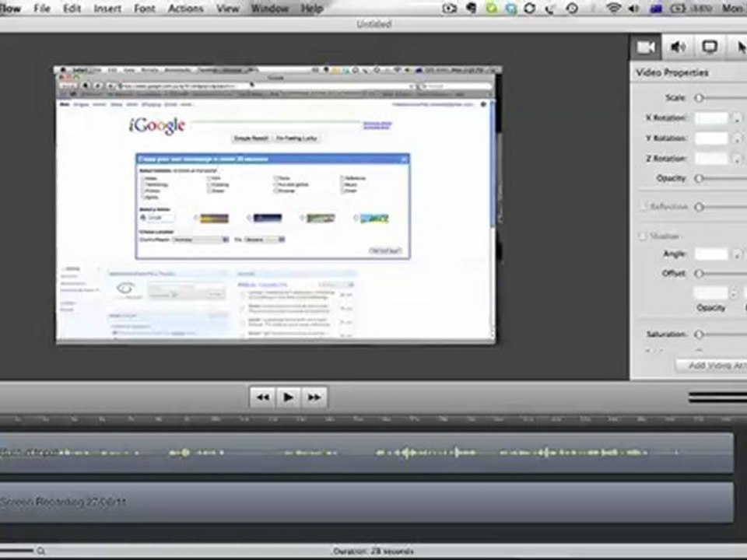
Task: Click the Y Rotation stepper
Action: coord(737,138)
